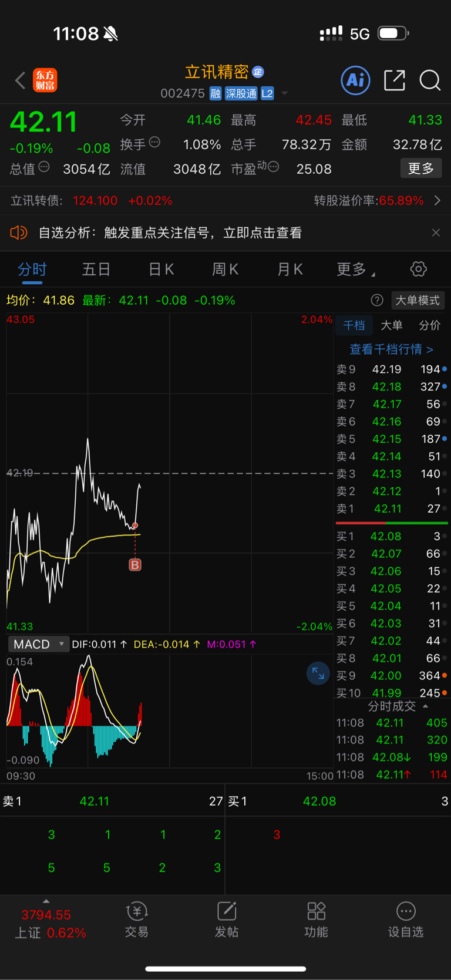Open the 交易 trade icon

(x=137, y=920)
